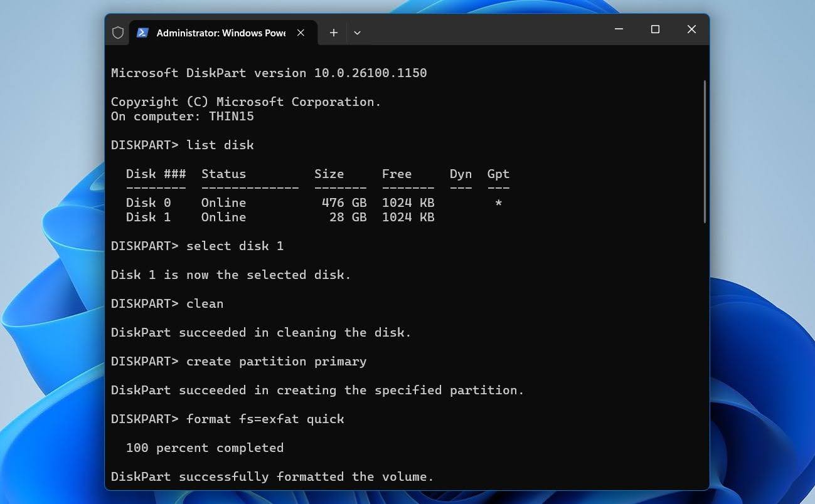Click the "Copyright (C) Microsoft Corporation." line
This screenshot has height=504, width=815.
(246, 102)
